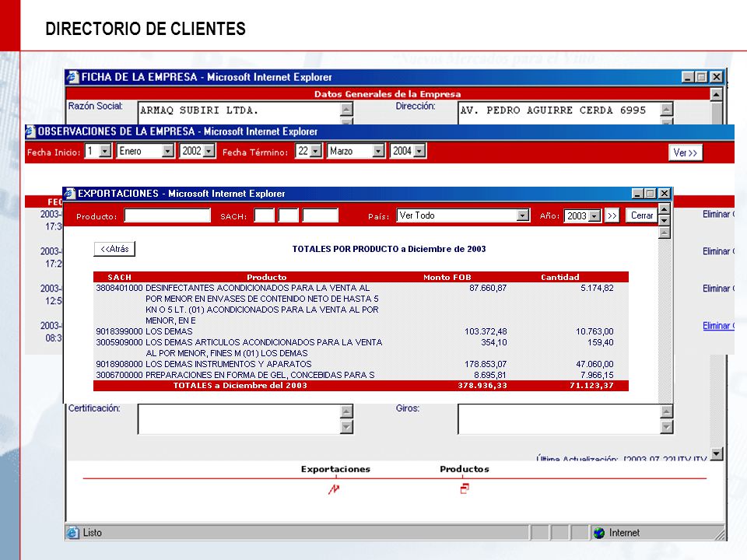This screenshot has width=747, height=560.
Task: Click the Giros text area
Action: (559, 419)
